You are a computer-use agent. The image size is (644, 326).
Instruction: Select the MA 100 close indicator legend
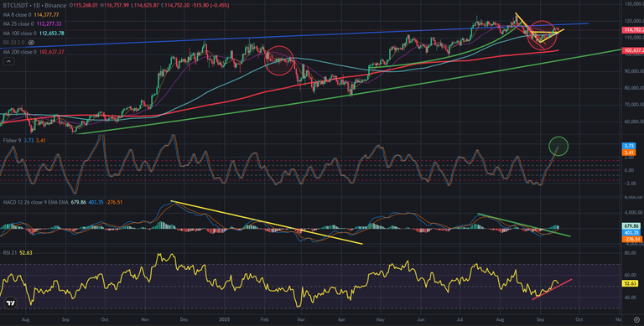click(34, 34)
